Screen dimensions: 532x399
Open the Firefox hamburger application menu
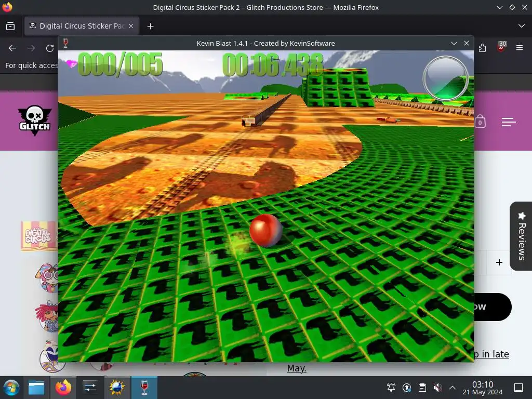pyautogui.click(x=520, y=48)
